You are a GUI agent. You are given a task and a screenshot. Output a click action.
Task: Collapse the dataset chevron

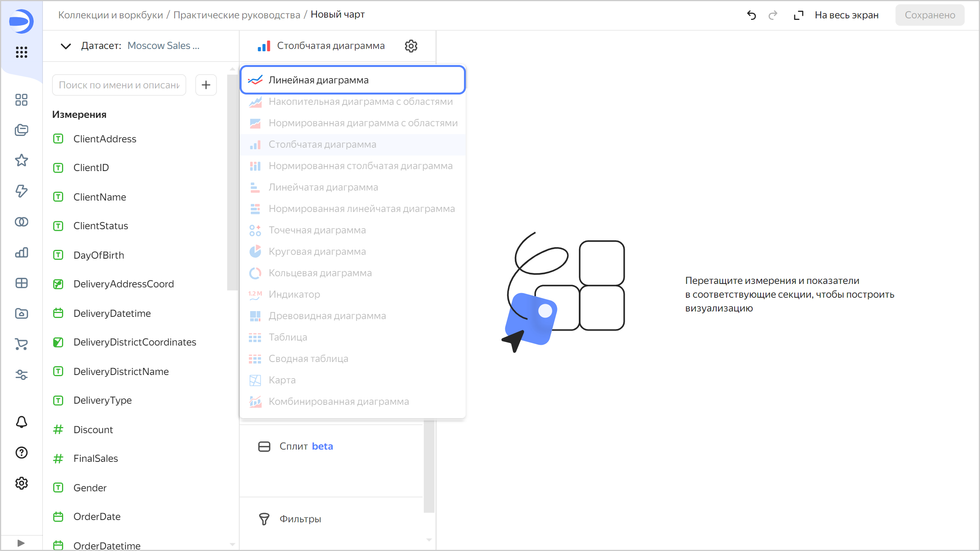pos(66,46)
